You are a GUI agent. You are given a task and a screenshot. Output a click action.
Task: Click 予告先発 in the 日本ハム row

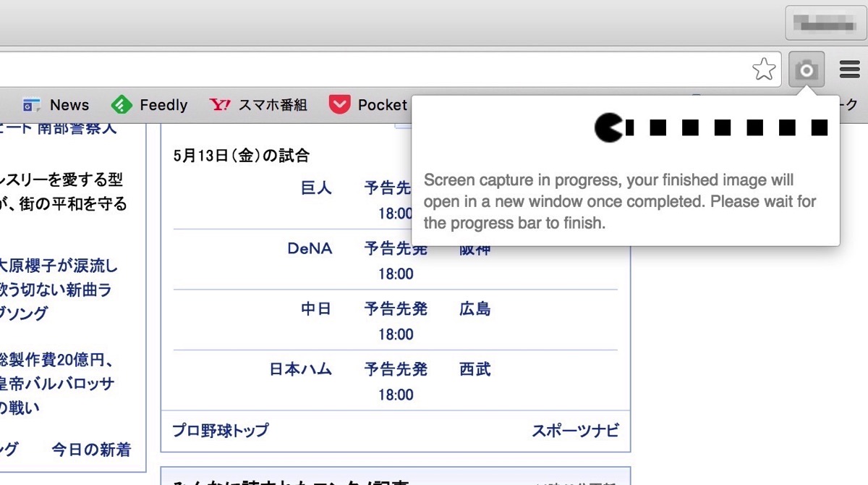tap(396, 369)
